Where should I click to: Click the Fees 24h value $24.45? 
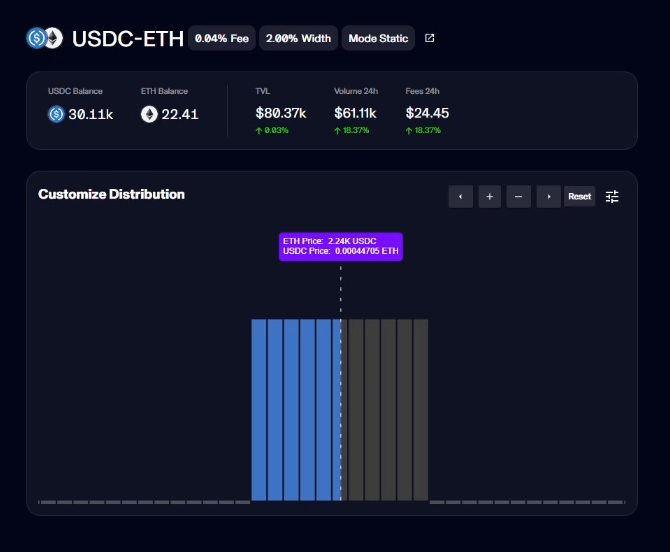pos(428,113)
